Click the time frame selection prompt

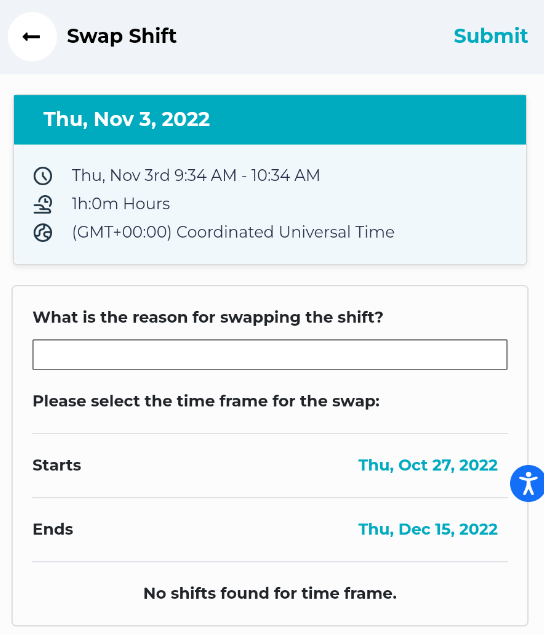click(206, 401)
